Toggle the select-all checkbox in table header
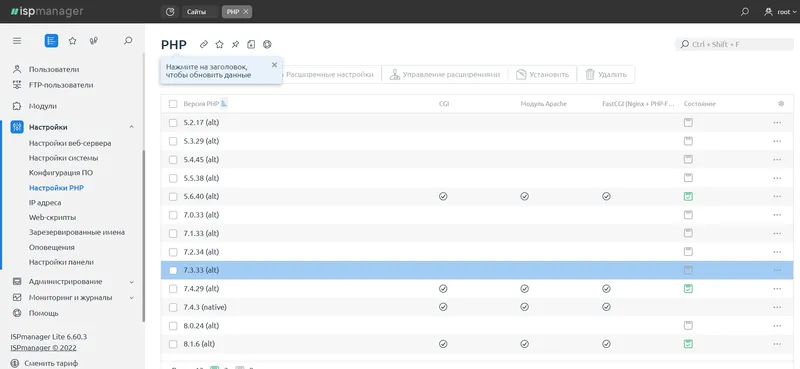Image resolution: width=800 pixels, height=369 pixels. tap(173, 104)
